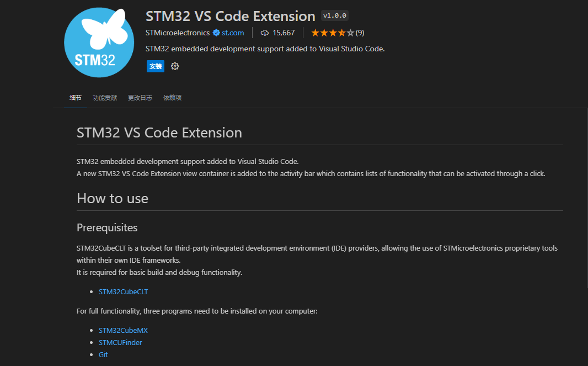Switch to the 细节 details tab
This screenshot has height=366, width=588.
pos(76,98)
